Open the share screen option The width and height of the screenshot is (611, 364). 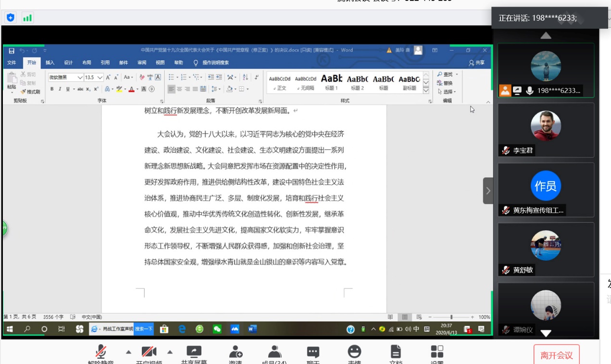point(194,355)
